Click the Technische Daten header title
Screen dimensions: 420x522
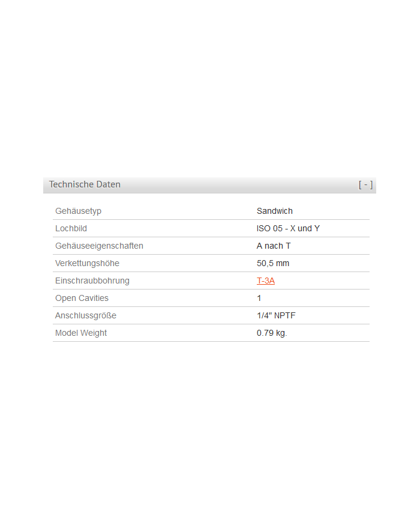point(85,184)
